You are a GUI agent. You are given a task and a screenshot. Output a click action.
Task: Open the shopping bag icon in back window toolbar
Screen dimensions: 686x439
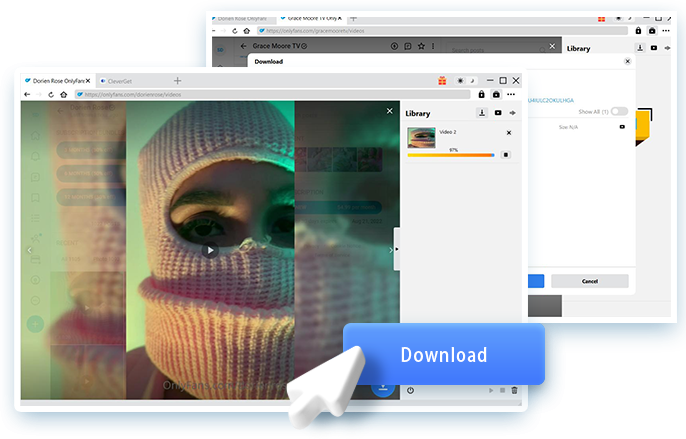(652, 31)
